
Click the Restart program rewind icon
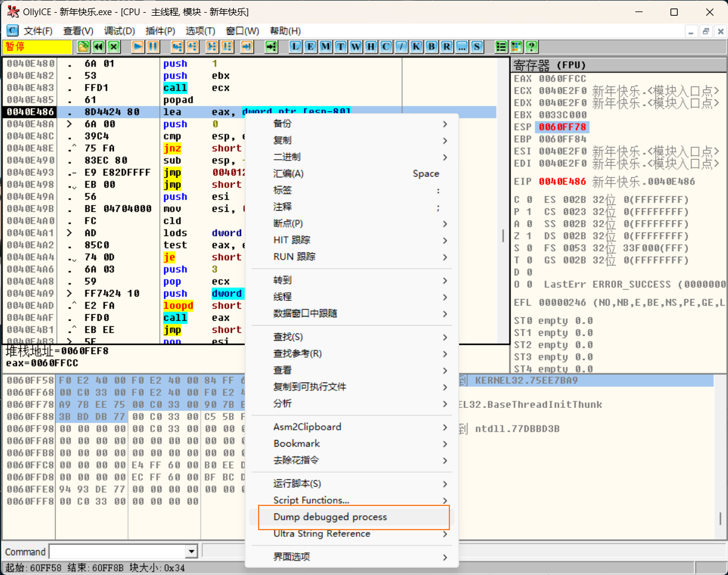98,47
